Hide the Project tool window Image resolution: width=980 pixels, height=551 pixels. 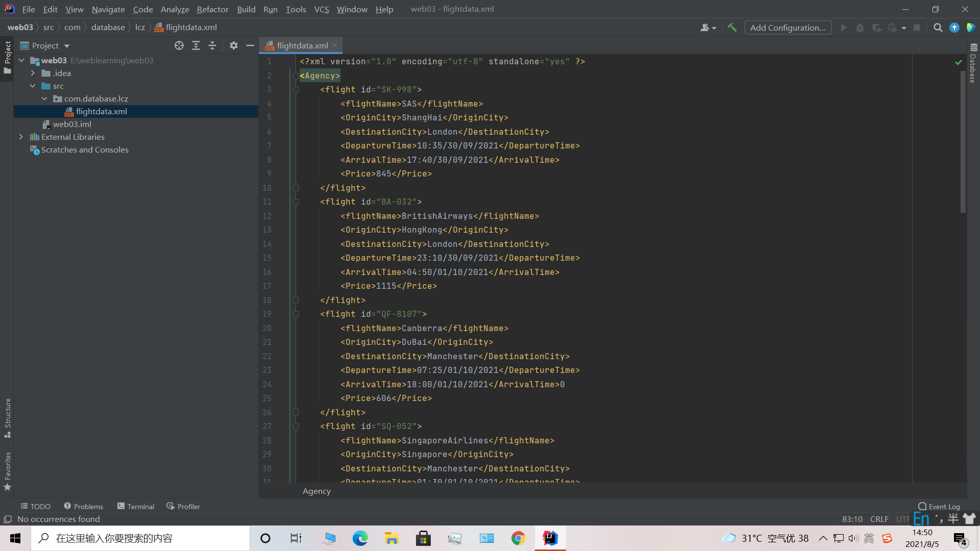click(x=250, y=45)
